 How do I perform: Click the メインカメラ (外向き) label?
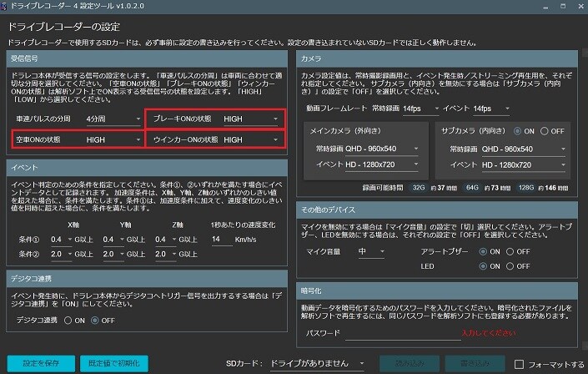tap(345, 131)
